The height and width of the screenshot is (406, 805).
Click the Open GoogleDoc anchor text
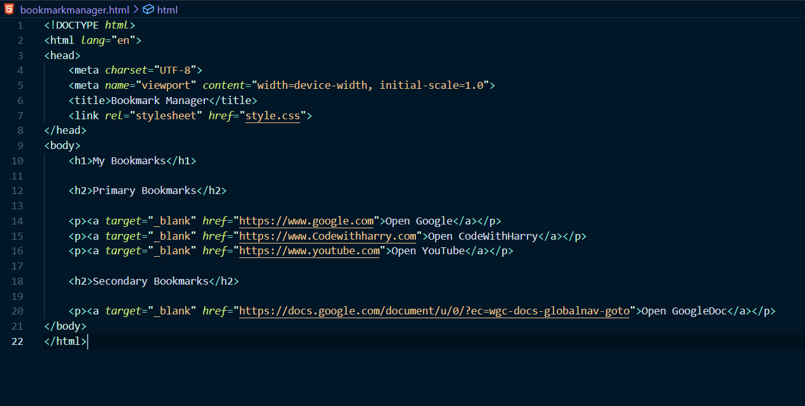pos(684,311)
